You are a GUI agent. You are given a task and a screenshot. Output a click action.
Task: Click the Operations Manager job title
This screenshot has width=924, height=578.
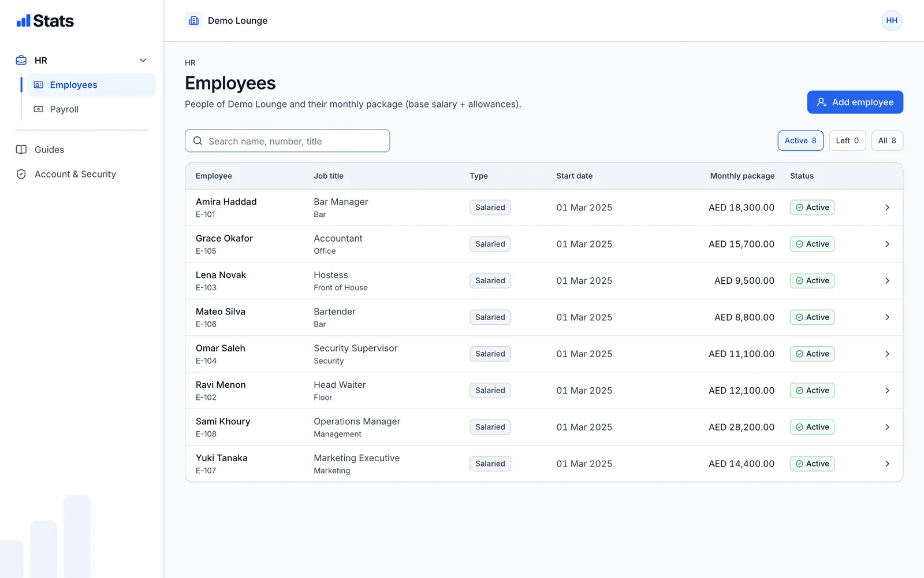tap(357, 421)
